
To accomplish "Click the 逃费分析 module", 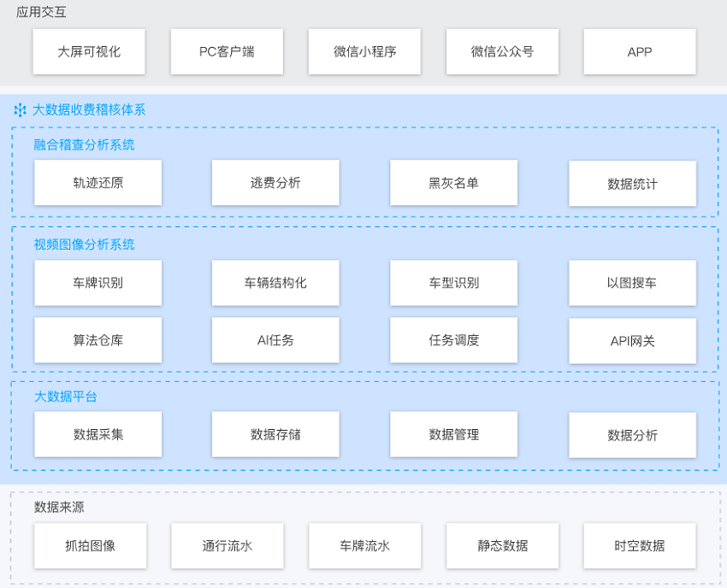I will (x=275, y=183).
